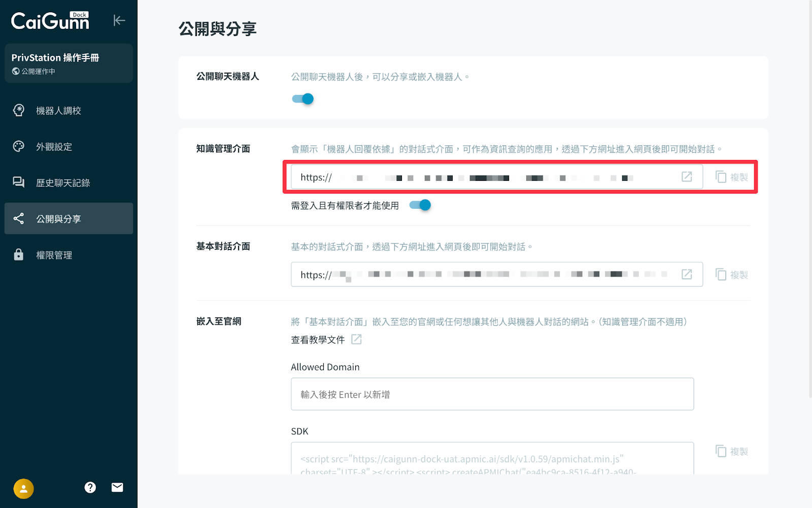Copy the basic chat interface URL
Image resolution: width=812 pixels, height=508 pixels.
pyautogui.click(x=731, y=275)
